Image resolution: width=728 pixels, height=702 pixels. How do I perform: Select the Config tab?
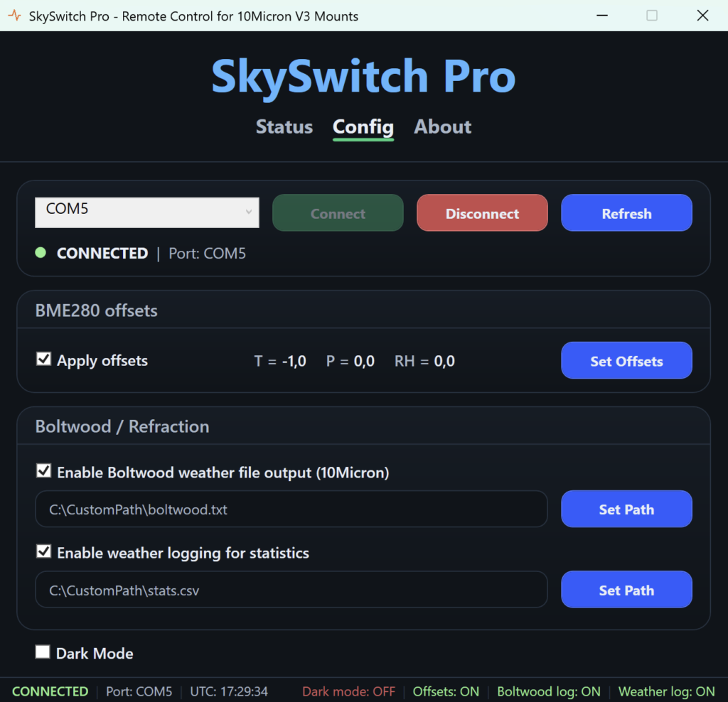(363, 127)
